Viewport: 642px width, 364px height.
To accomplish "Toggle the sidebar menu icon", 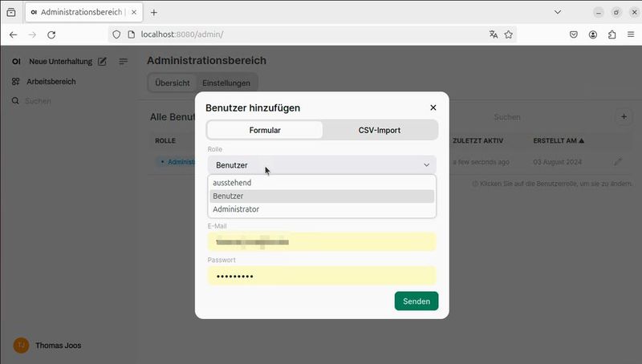I will pyautogui.click(x=124, y=62).
